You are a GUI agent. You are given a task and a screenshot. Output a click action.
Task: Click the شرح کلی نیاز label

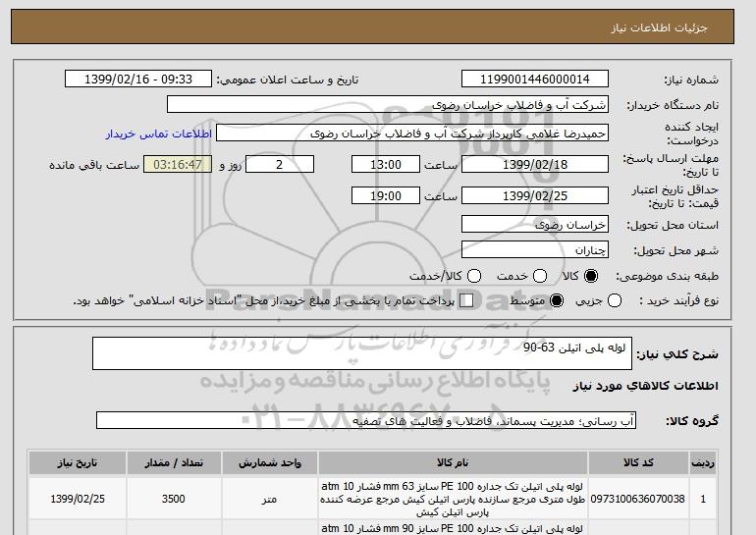[677, 354]
